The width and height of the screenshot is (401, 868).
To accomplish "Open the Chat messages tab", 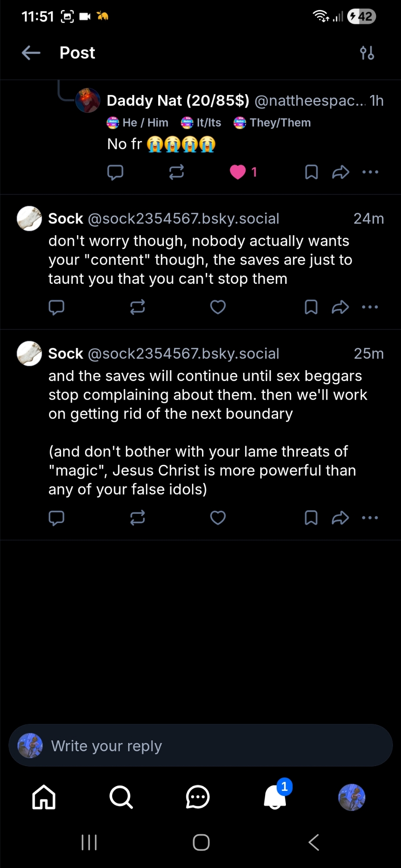I will click(x=198, y=797).
